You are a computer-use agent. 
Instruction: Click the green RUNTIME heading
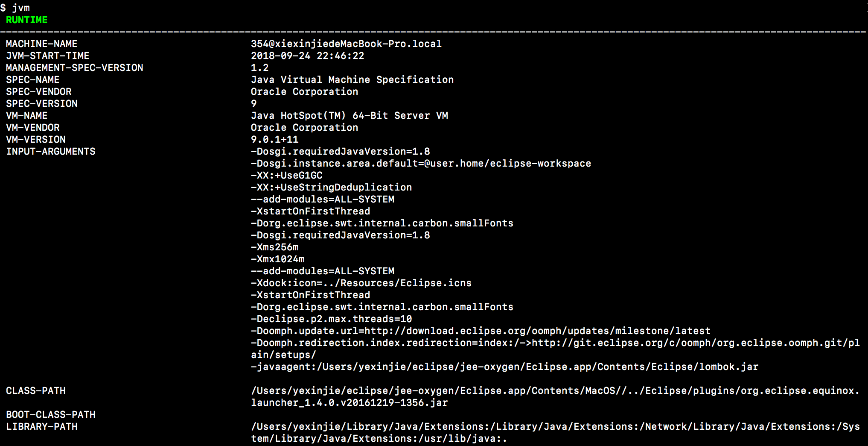26,20
